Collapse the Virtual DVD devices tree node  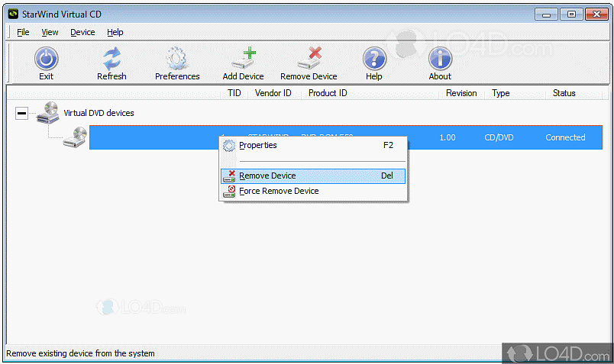[22, 114]
